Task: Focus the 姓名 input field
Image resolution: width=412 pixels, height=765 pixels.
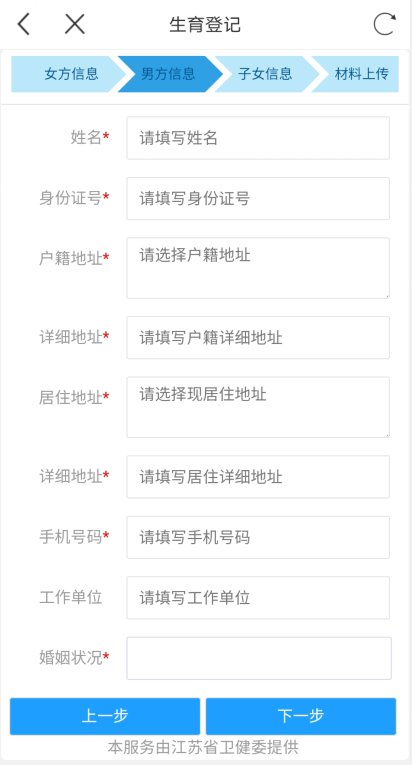Action: click(258, 138)
